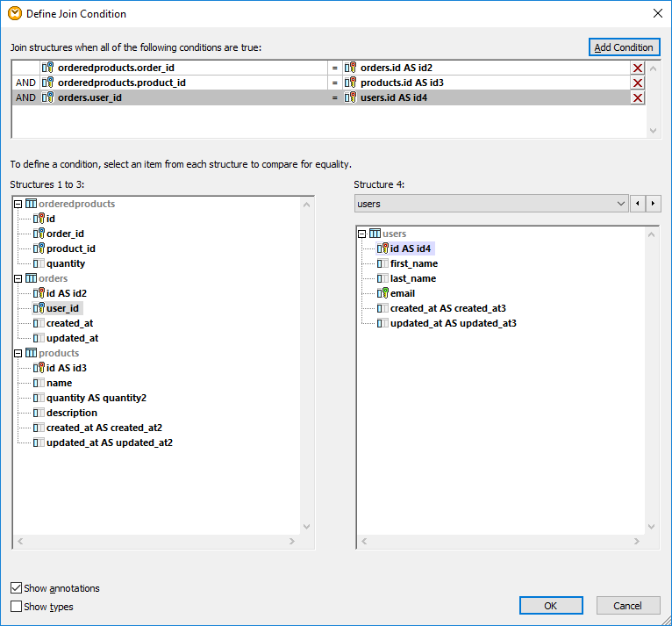Disable the Show annotations checkbox

(17, 588)
